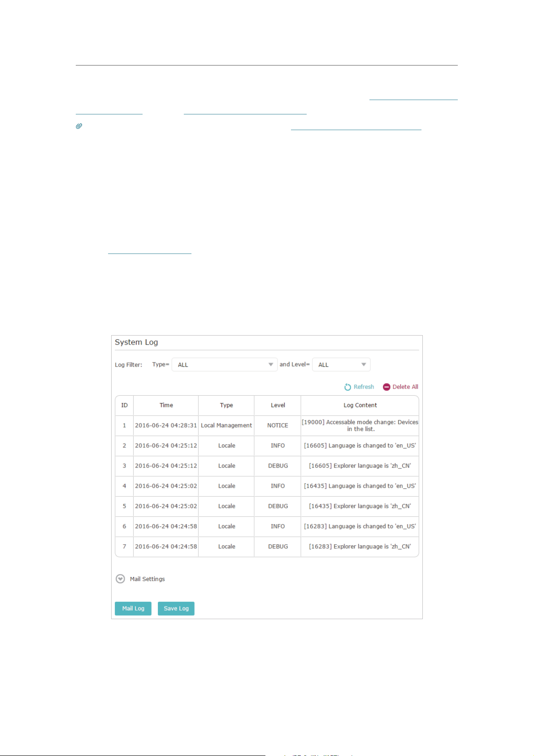Click the NOTICE level cell
Viewport: 534px width, 756px height.
[x=278, y=426]
